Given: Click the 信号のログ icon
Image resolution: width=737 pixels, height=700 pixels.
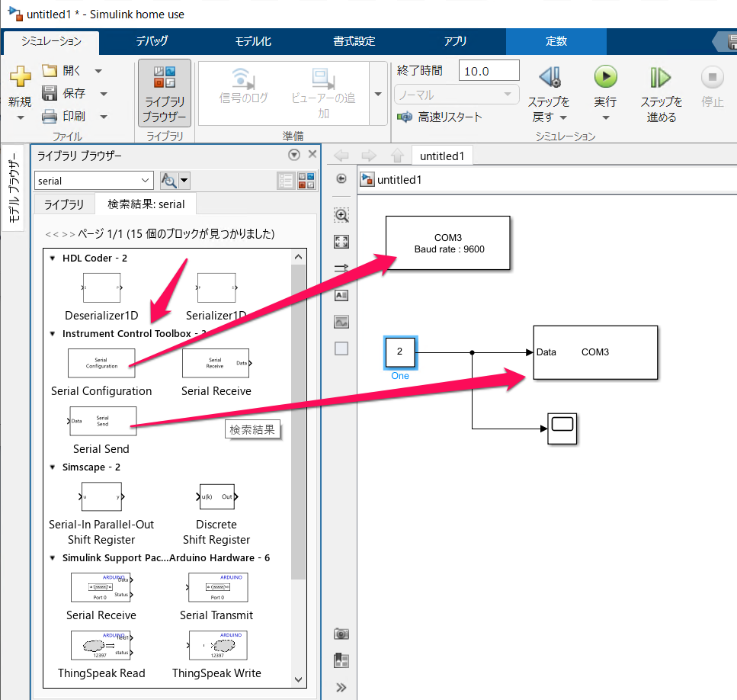Looking at the screenshot, I should tap(243, 79).
